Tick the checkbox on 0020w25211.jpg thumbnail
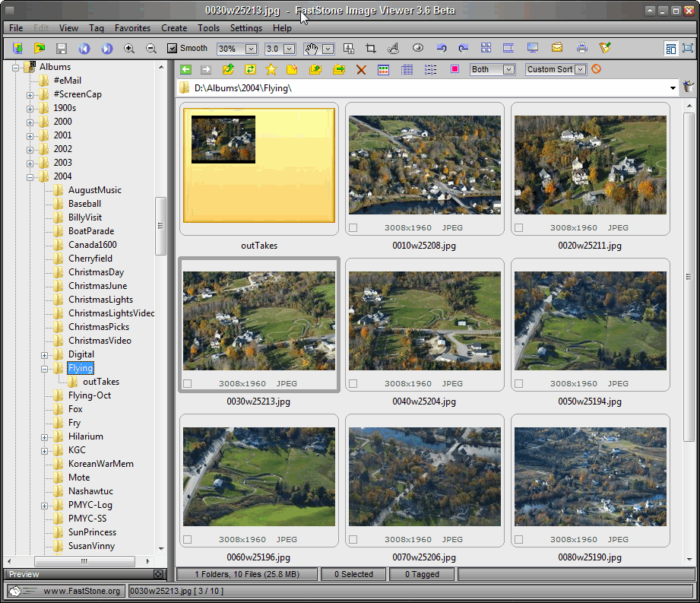 pyautogui.click(x=519, y=228)
